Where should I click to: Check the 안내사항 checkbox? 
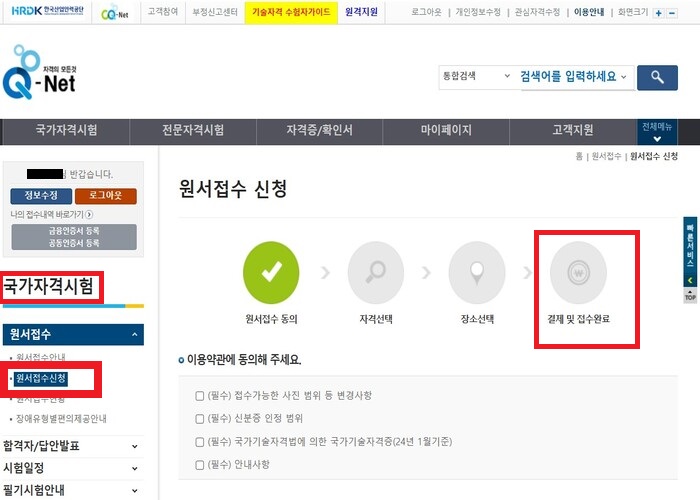click(200, 465)
